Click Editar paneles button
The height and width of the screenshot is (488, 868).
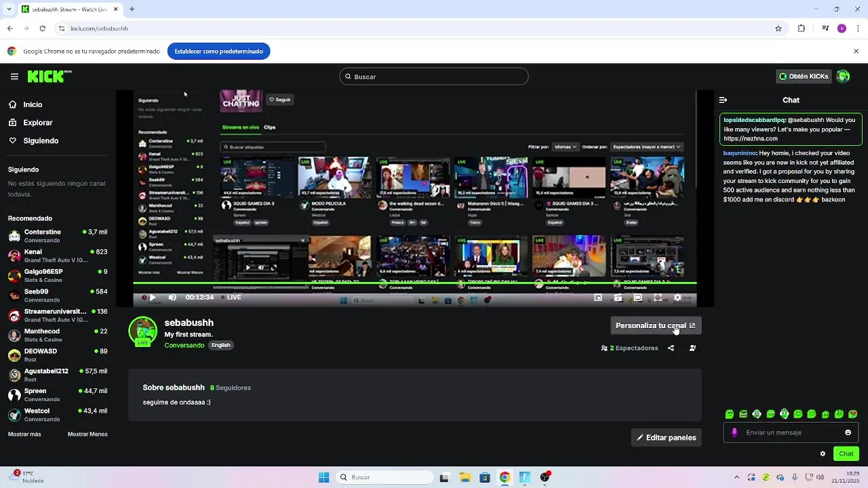666,438
